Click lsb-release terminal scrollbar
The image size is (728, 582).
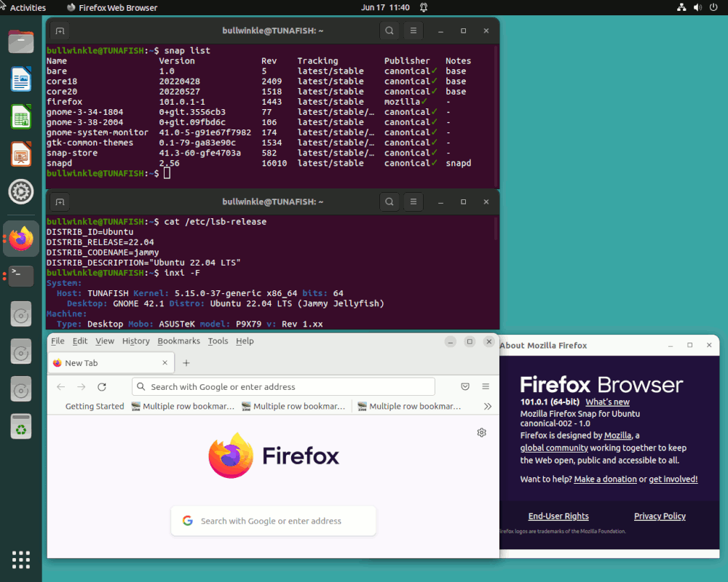(495, 228)
